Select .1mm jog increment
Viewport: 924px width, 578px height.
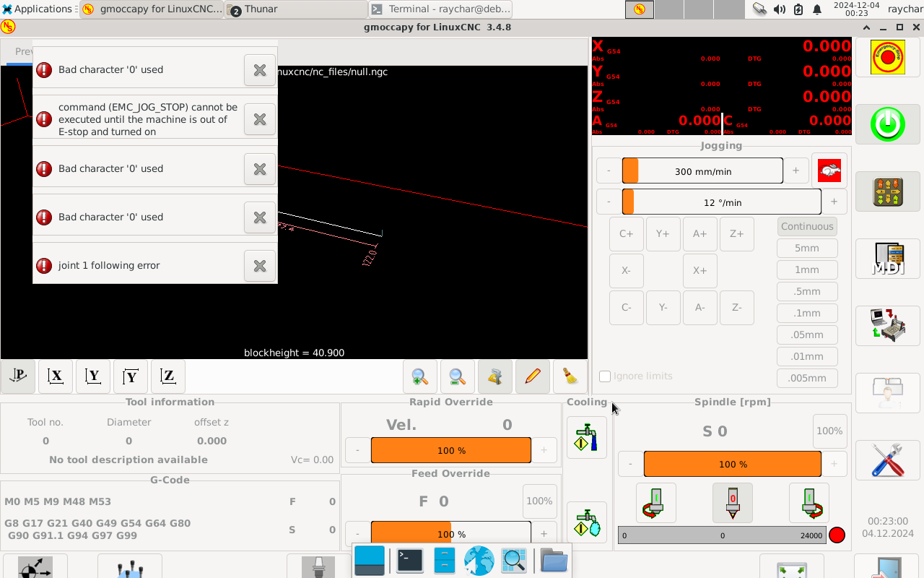807,313
